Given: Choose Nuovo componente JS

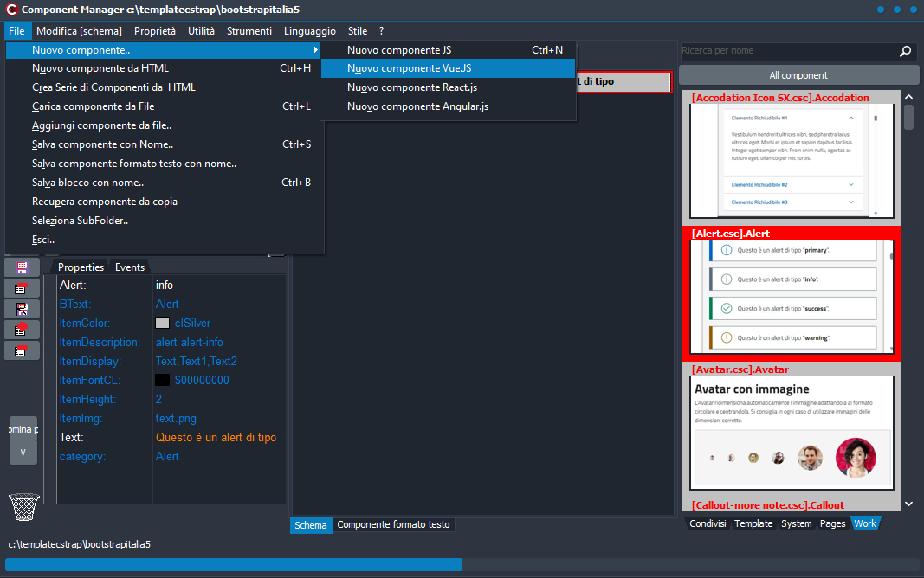Looking at the screenshot, I should point(448,50).
